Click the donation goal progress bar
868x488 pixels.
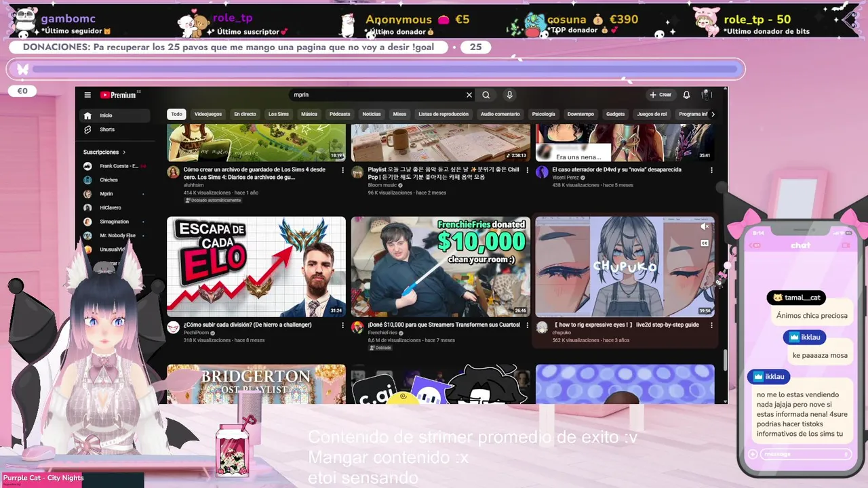tap(384, 68)
